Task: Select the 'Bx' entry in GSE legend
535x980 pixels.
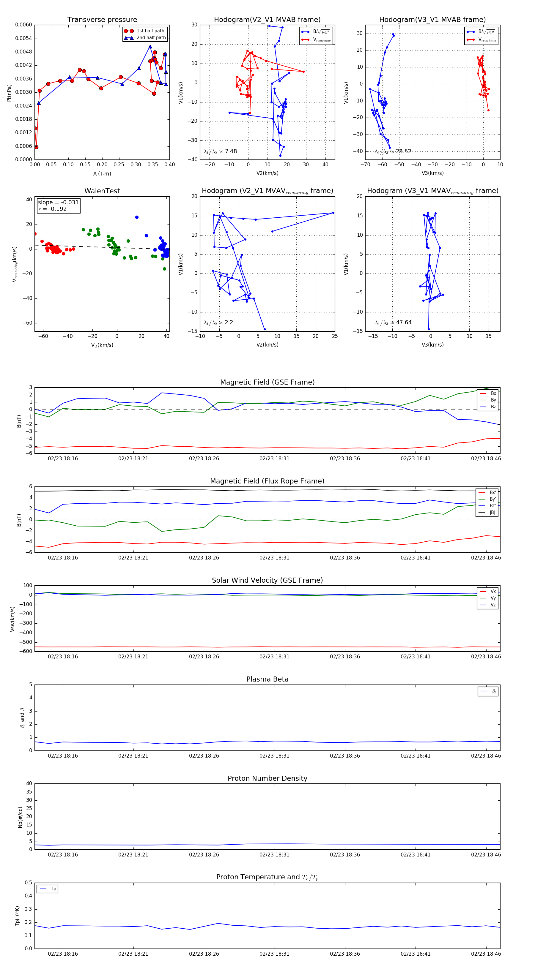Action: (x=488, y=393)
